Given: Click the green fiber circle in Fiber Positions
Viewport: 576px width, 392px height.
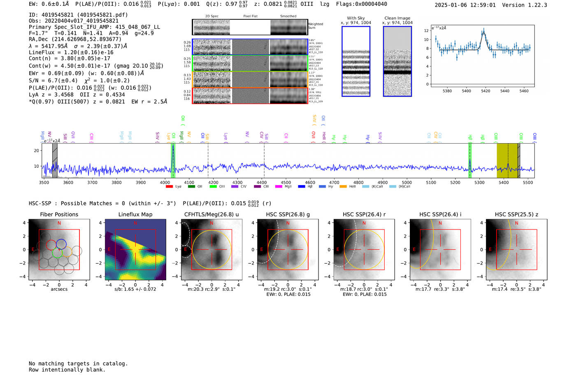Looking at the screenshot, I should click(x=57, y=253).
